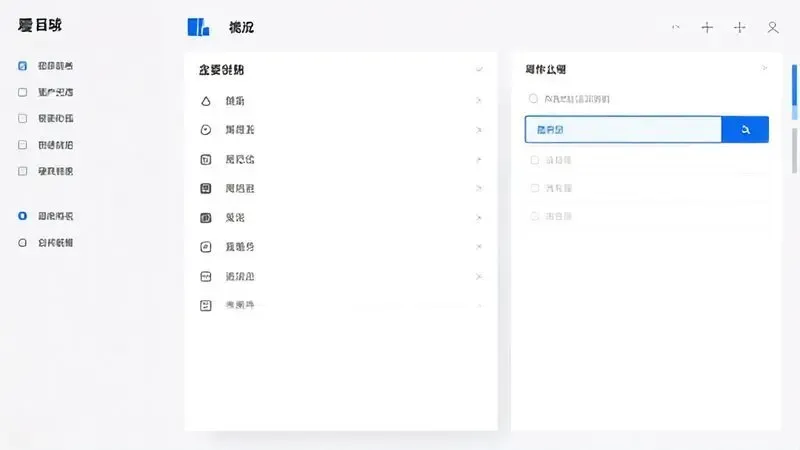Viewport: 800px width, 450px height.
Task: Collapse the middle panel via its header chevron
Action: pyautogui.click(x=479, y=69)
